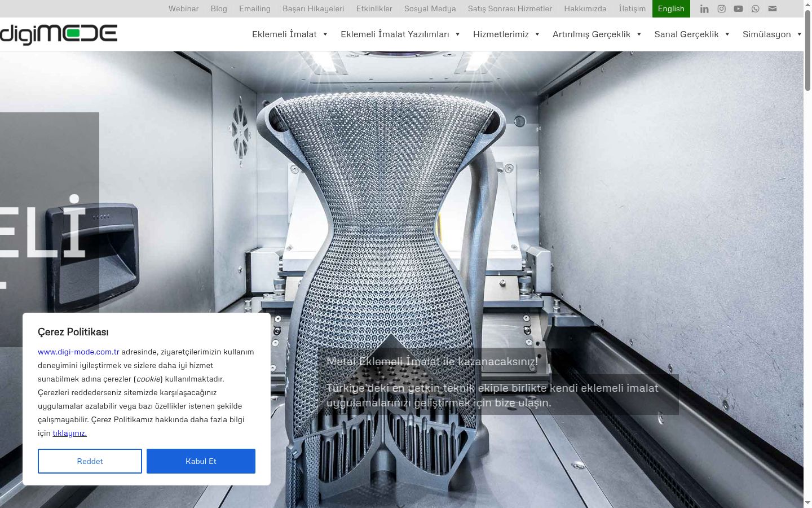Open the www.digi-mode.com.tr link
The height and width of the screenshot is (508, 812).
pos(78,352)
